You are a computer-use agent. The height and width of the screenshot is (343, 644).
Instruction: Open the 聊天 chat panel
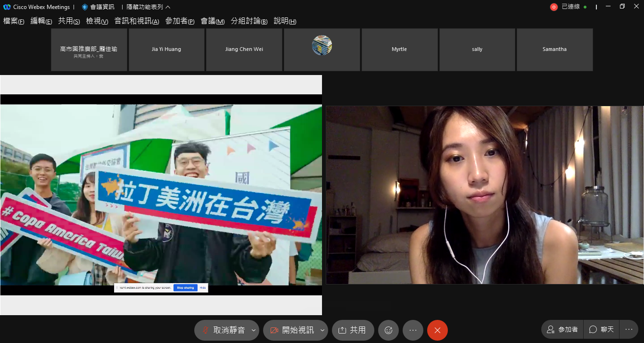pyautogui.click(x=602, y=329)
